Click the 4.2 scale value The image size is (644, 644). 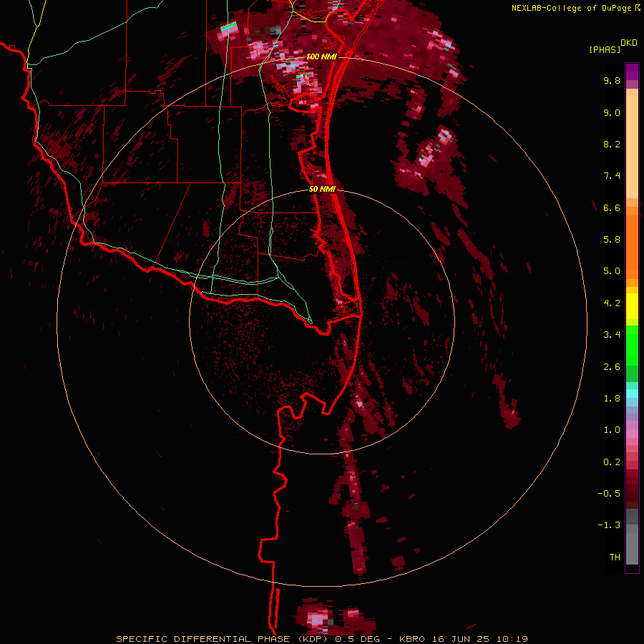[x=612, y=303]
